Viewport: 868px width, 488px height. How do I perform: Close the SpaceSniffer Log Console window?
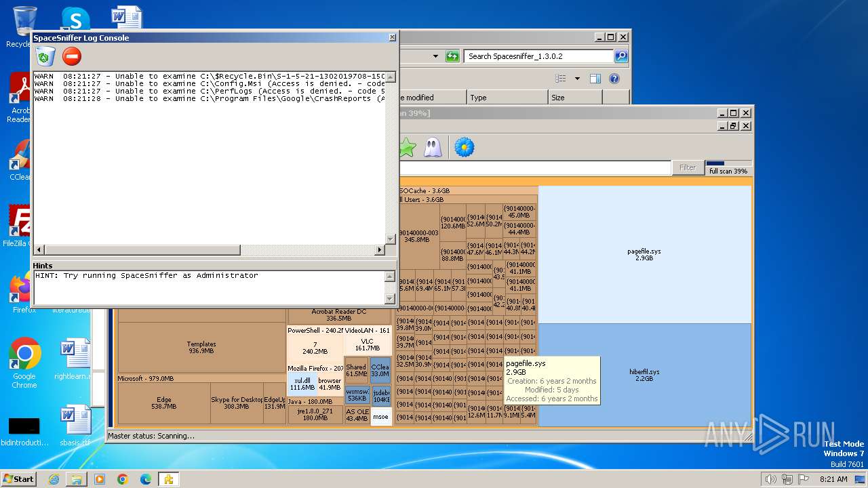(392, 38)
